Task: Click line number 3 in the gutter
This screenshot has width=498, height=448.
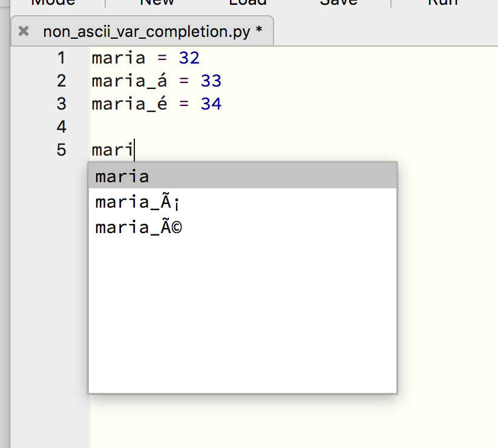Action: (61, 104)
